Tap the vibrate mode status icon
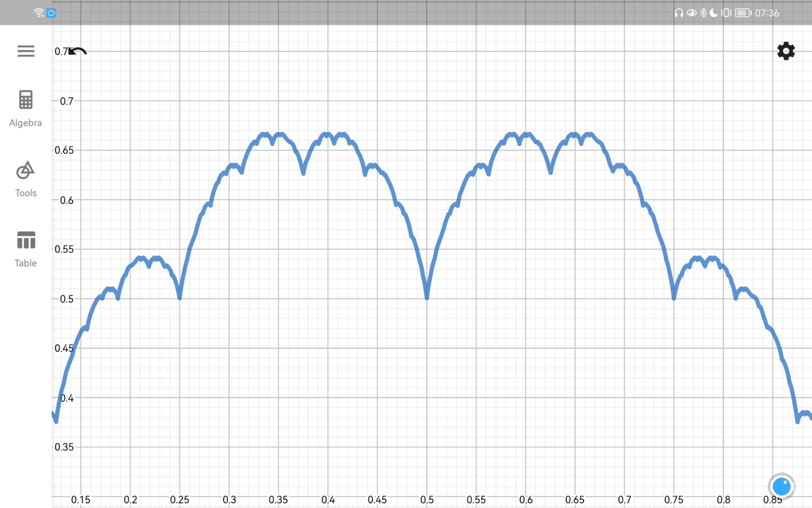The height and width of the screenshot is (508, 812). (x=726, y=13)
